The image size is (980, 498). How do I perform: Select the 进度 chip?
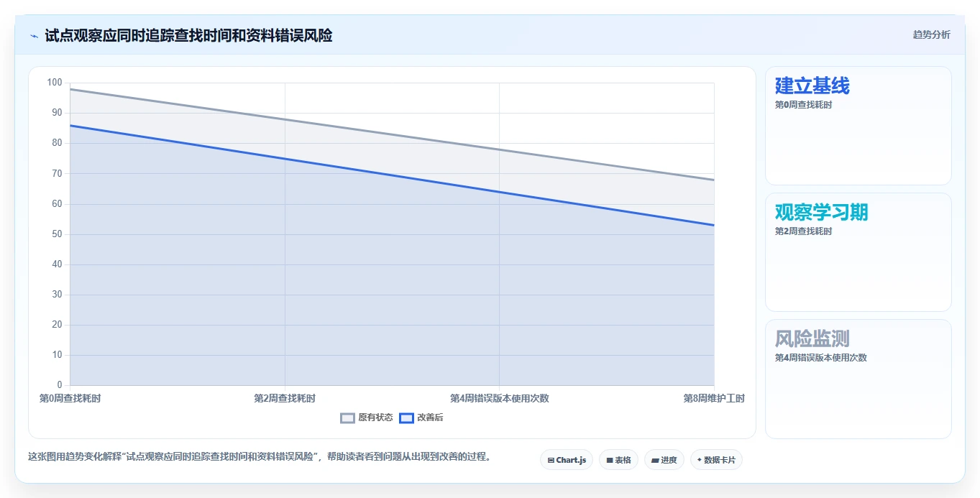pyautogui.click(x=664, y=460)
